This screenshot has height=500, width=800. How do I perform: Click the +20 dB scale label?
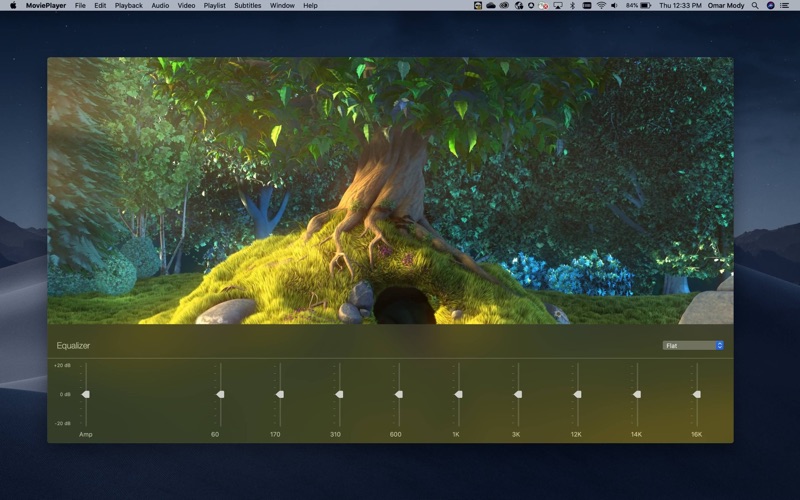coord(62,365)
